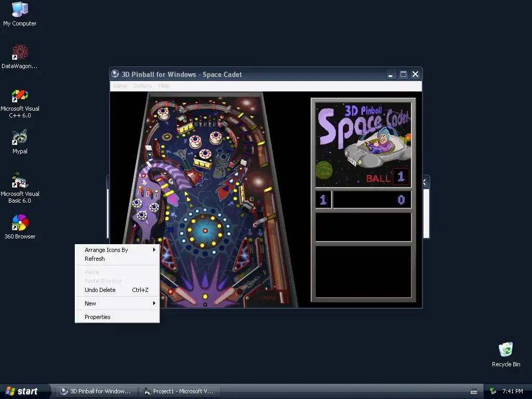Select the 360 Browser shortcut
This screenshot has height=399, width=532.
coord(20,227)
